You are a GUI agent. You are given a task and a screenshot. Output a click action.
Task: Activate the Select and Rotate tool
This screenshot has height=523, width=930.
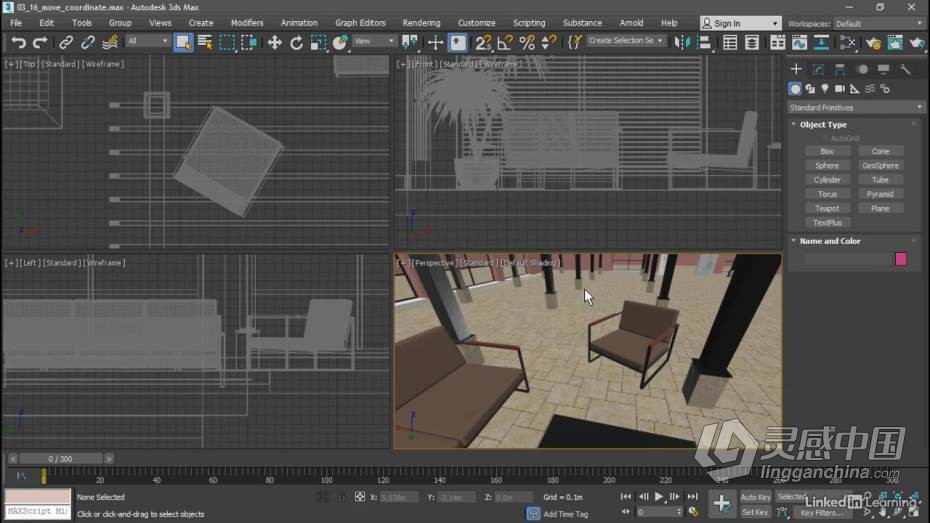[x=296, y=42]
